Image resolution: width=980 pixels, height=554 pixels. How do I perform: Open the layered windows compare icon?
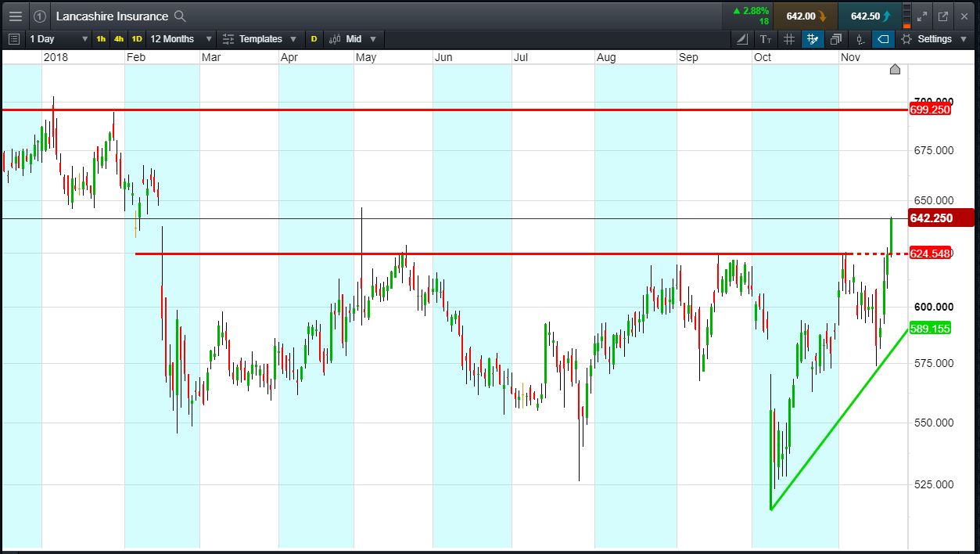coord(836,38)
